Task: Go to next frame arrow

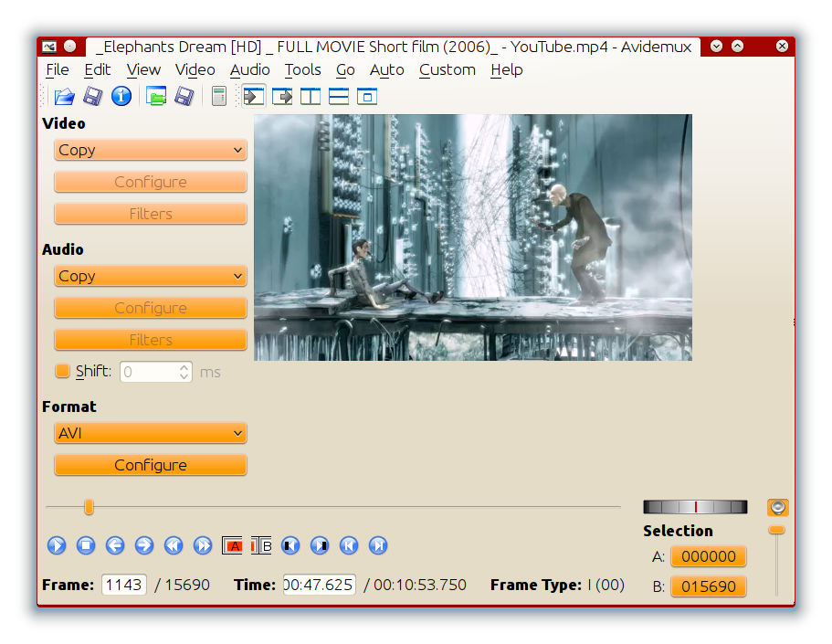Action: tap(144, 545)
